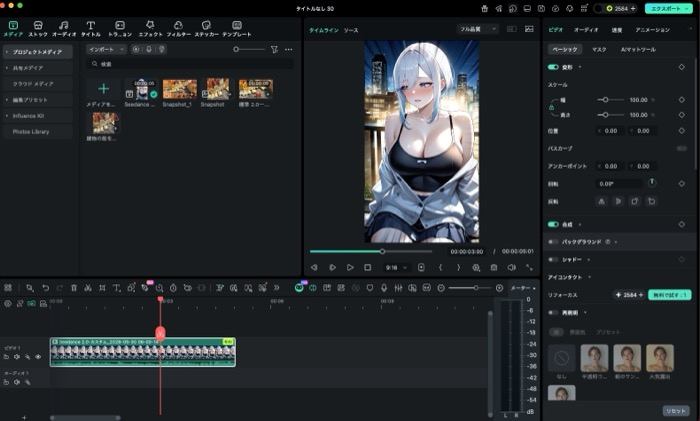Toggle the Background (バックグラウンド) switch
This screenshot has width=700, height=421.
(x=553, y=242)
